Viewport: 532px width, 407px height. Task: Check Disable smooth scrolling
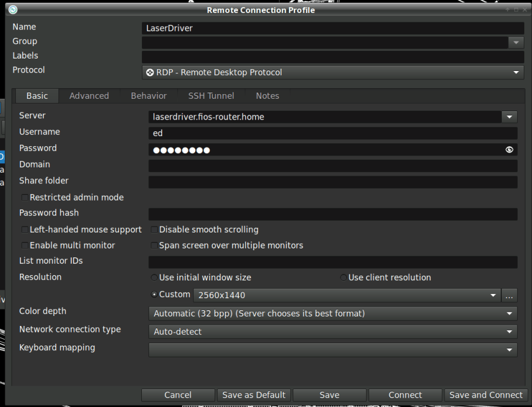[x=154, y=230]
